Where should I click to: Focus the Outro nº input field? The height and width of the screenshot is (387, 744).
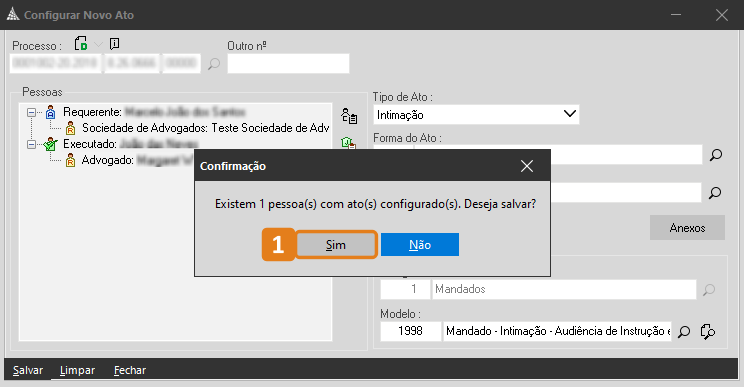click(x=288, y=64)
